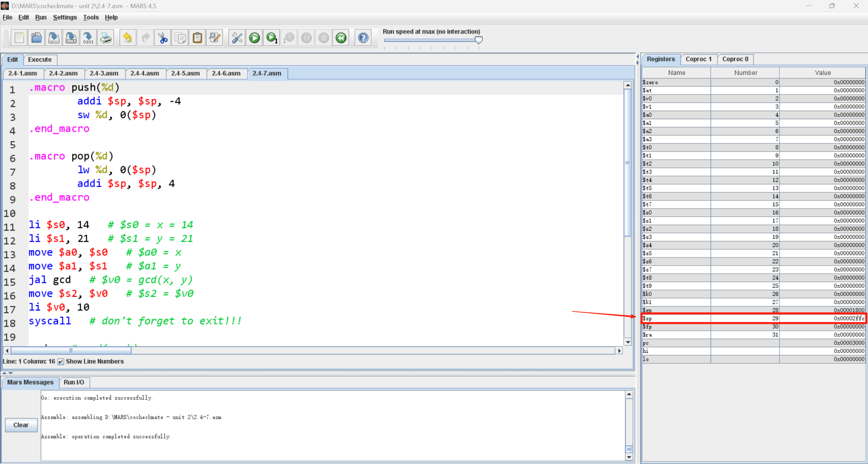
Task: Reset execution with the rewind icon
Action: (x=341, y=38)
